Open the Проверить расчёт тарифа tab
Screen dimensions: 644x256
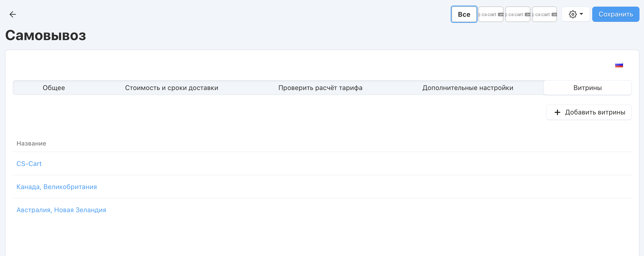320,88
